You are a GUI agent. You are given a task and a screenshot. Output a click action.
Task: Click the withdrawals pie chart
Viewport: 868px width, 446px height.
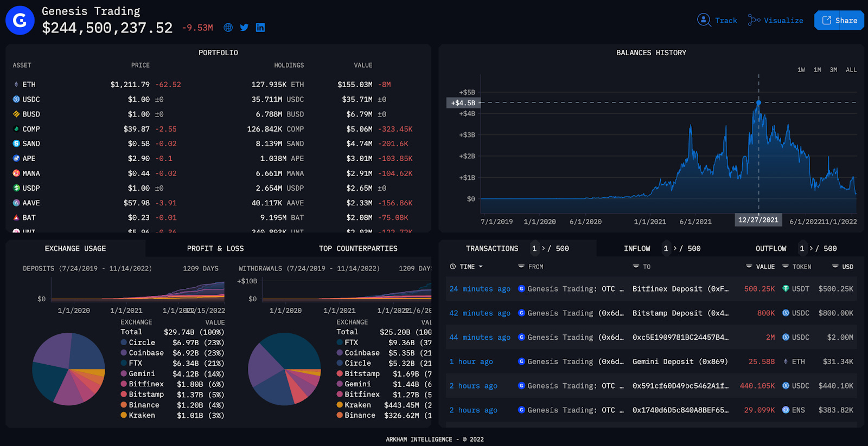click(x=284, y=369)
